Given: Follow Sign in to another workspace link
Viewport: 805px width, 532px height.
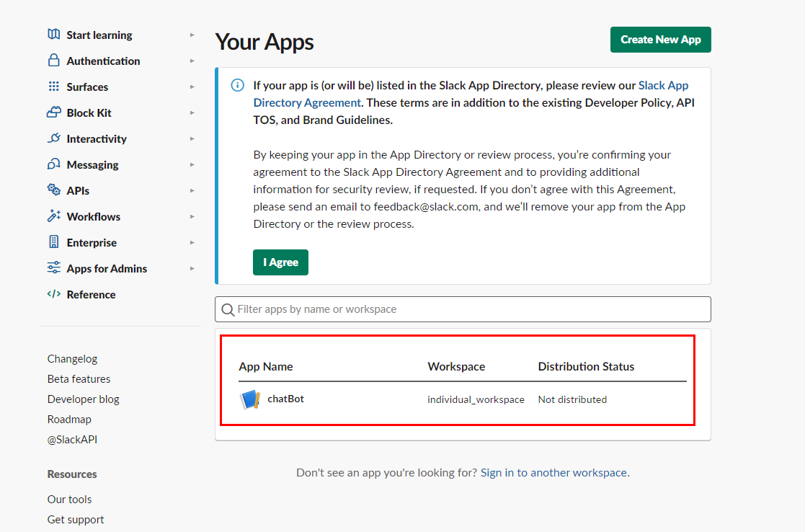Looking at the screenshot, I should (x=553, y=472).
